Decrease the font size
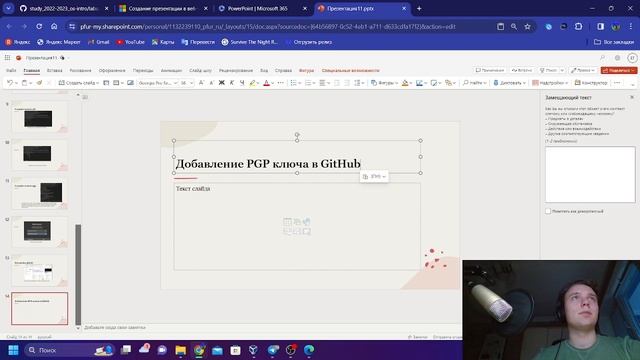640x360 pixels. tap(211, 83)
